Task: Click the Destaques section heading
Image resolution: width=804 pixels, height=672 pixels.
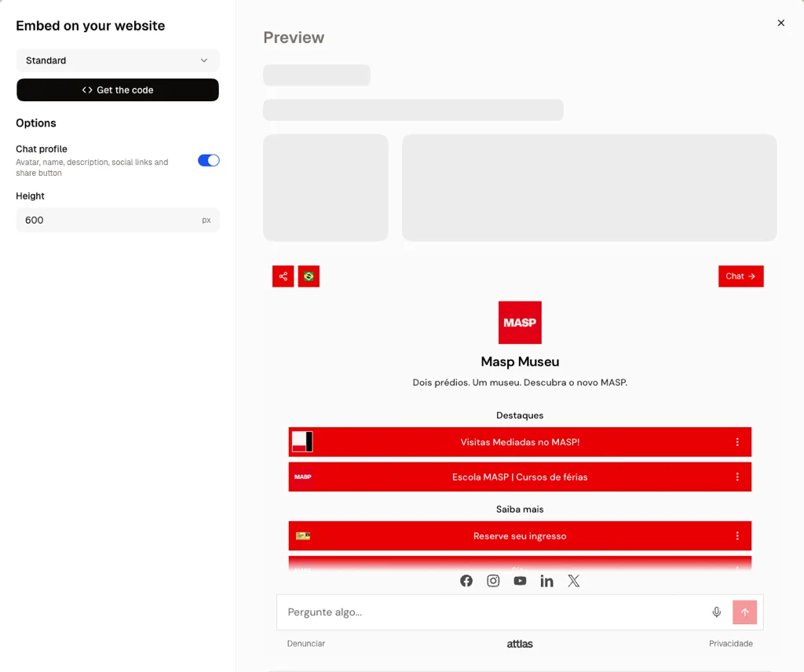Action: (x=520, y=415)
